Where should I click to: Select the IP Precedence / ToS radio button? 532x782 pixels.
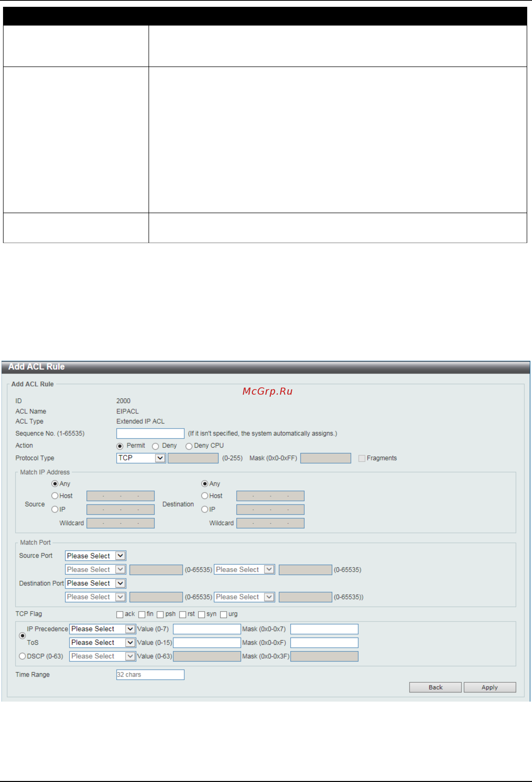coord(22,636)
